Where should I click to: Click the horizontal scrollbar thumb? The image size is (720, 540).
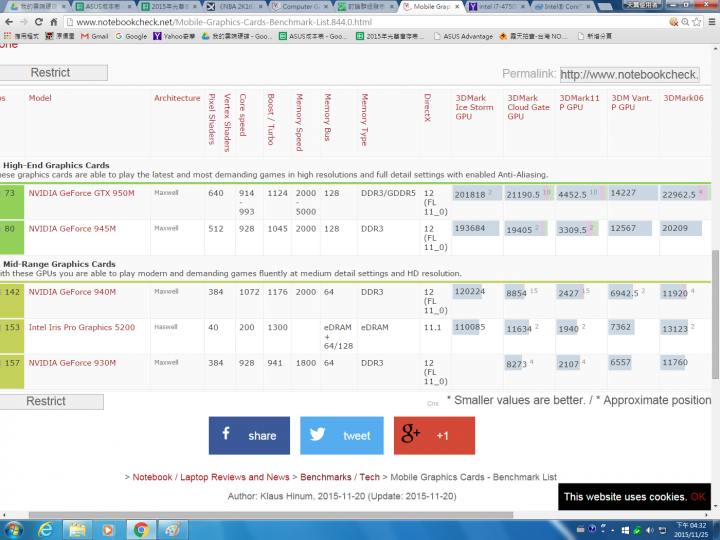[x=271, y=515]
